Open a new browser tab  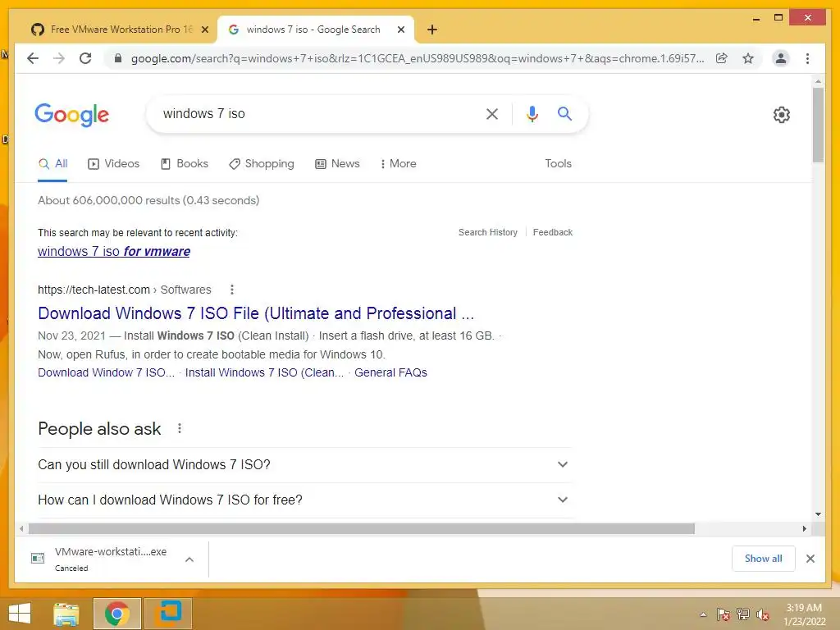click(432, 30)
